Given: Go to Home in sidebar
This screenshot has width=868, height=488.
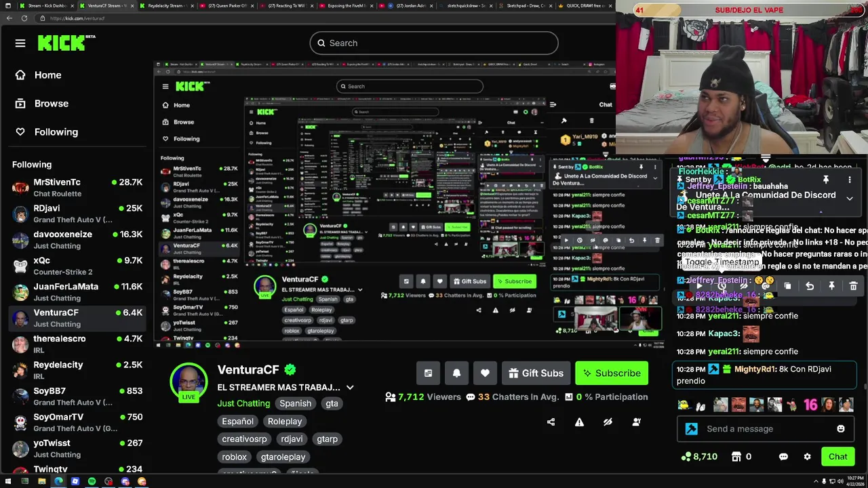Looking at the screenshot, I should 39,75.
